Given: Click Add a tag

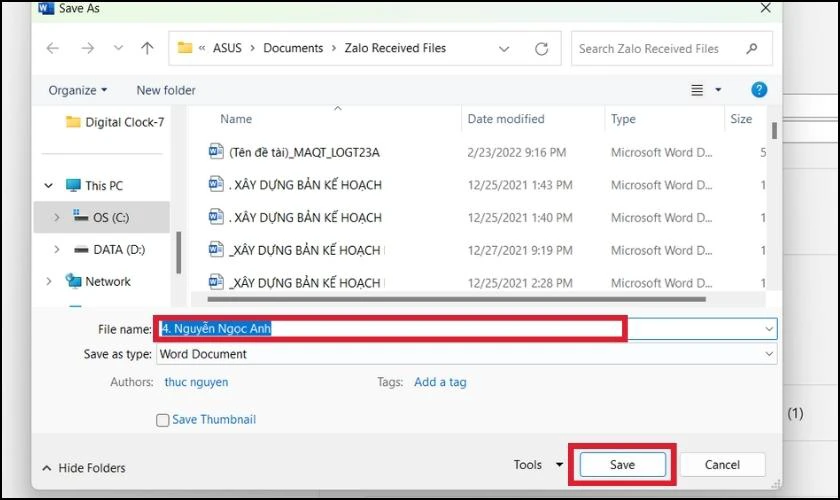Looking at the screenshot, I should 440,382.
